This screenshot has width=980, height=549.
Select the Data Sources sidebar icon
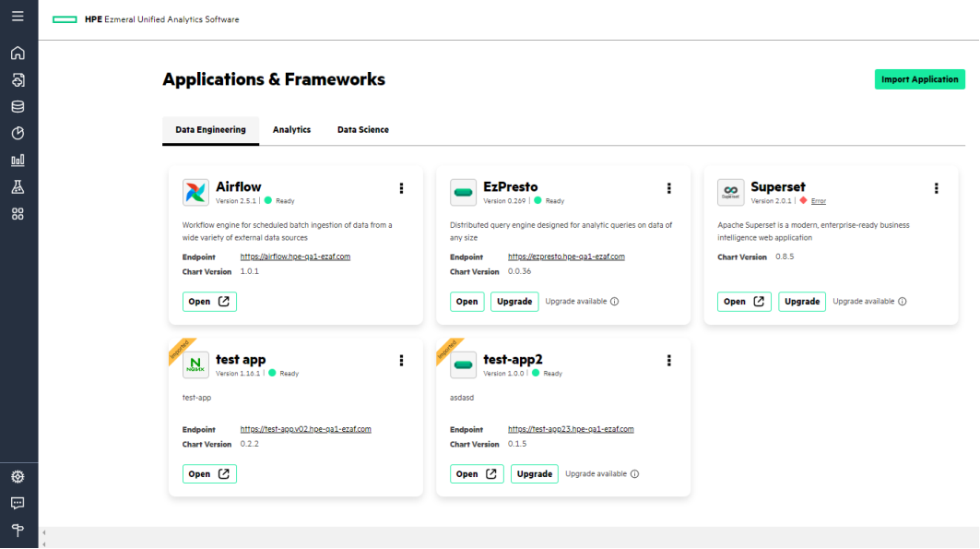17,79
